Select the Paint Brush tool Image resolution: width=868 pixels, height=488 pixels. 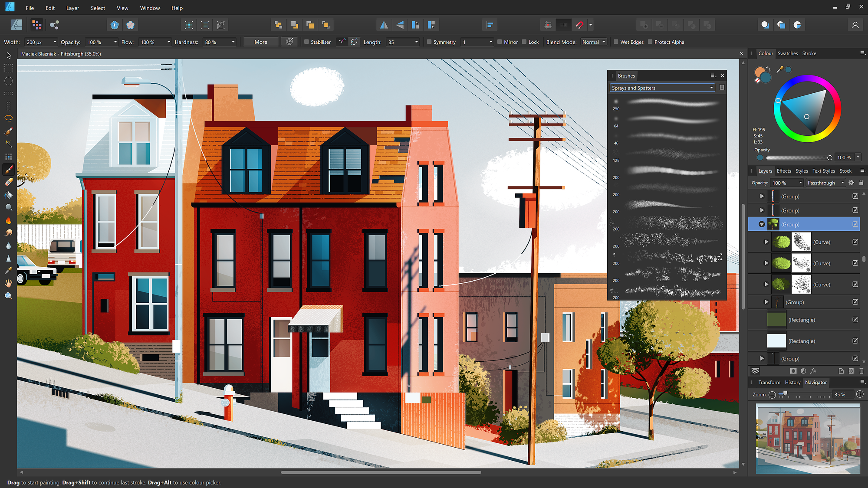point(9,169)
